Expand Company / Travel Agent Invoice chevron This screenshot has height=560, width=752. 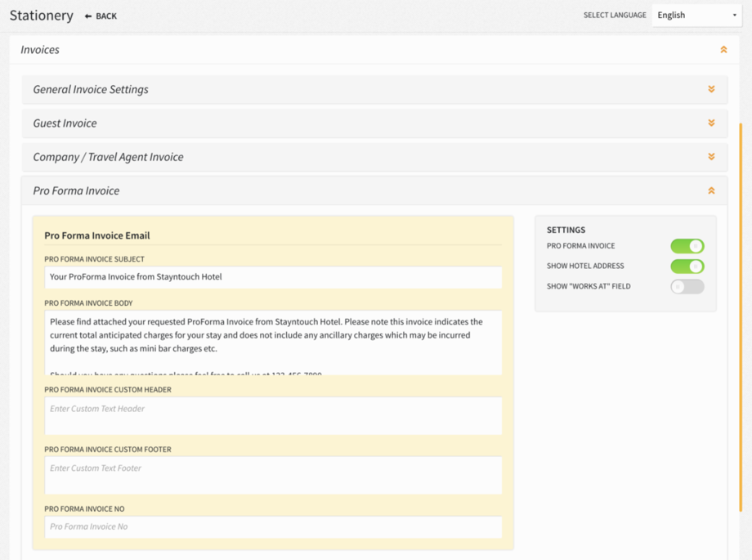pyautogui.click(x=711, y=157)
